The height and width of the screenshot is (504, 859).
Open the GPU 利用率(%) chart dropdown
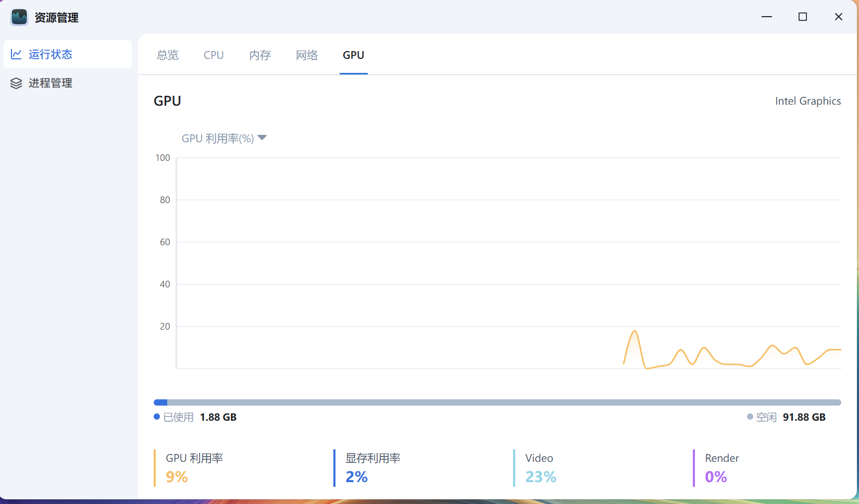pos(224,138)
